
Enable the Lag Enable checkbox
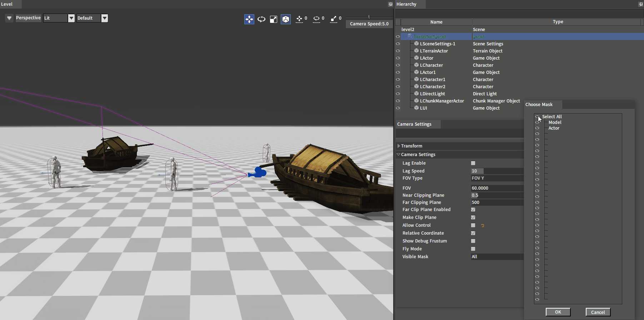[x=473, y=163]
